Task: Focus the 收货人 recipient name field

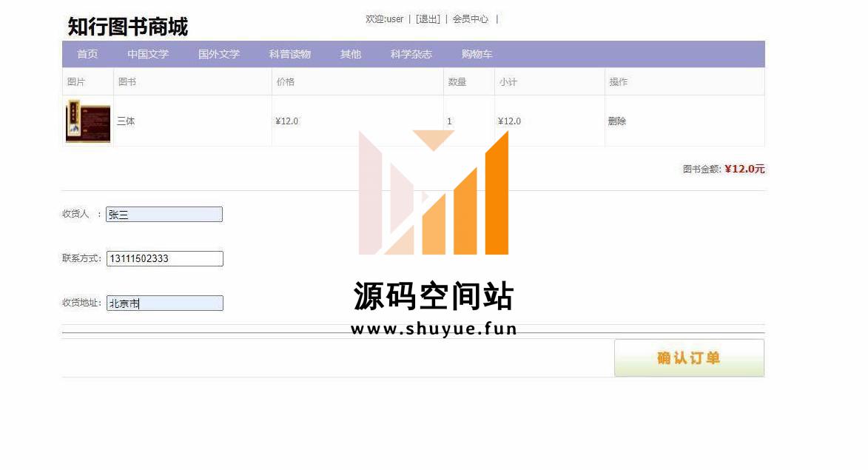Action: pyautogui.click(x=164, y=215)
